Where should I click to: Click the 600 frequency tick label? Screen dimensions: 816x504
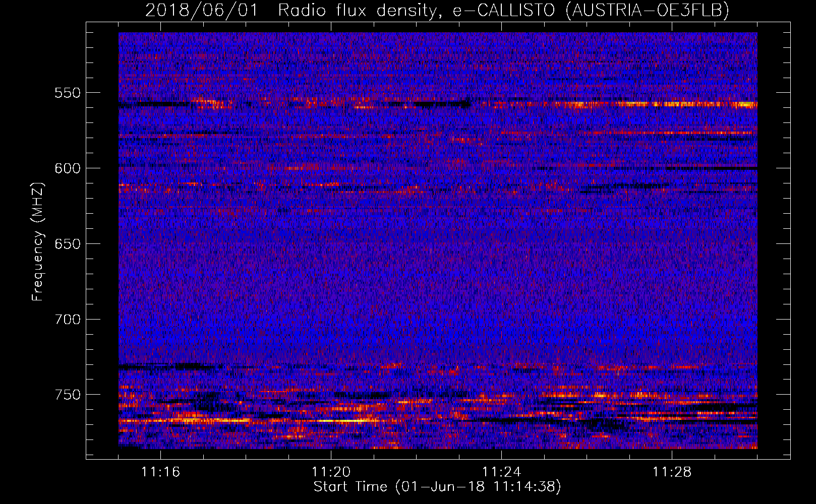coord(68,168)
